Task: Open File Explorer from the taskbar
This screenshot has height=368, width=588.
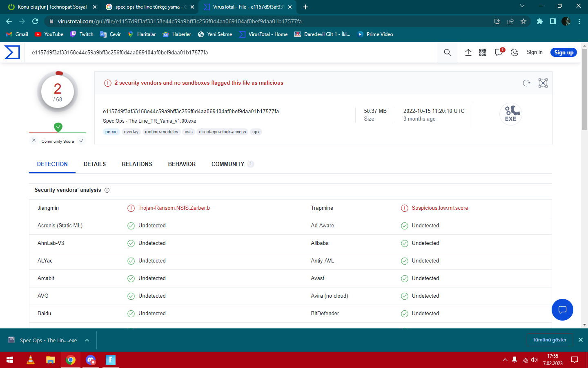Action: pos(50,360)
